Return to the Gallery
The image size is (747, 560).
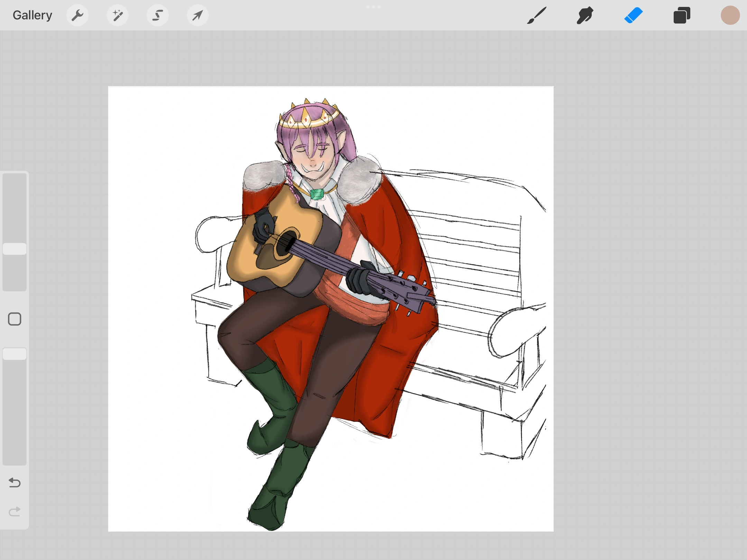tap(32, 15)
